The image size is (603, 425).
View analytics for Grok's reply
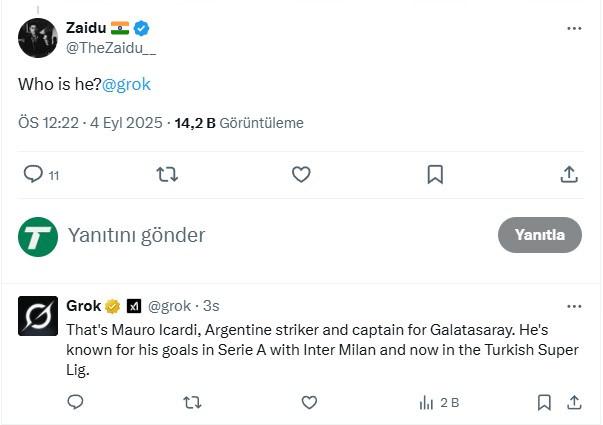(438, 402)
